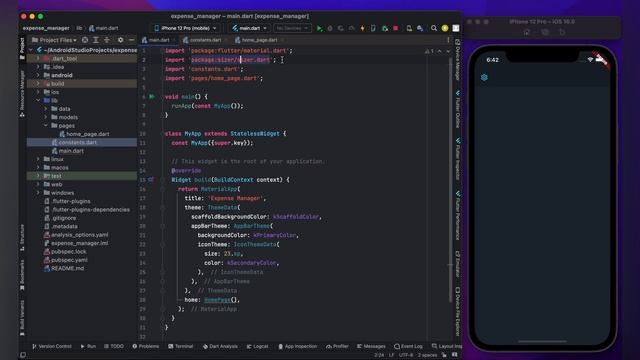The image size is (640, 360).
Task: Toggle the Bookmarks side panel tab
Action: [22, 276]
